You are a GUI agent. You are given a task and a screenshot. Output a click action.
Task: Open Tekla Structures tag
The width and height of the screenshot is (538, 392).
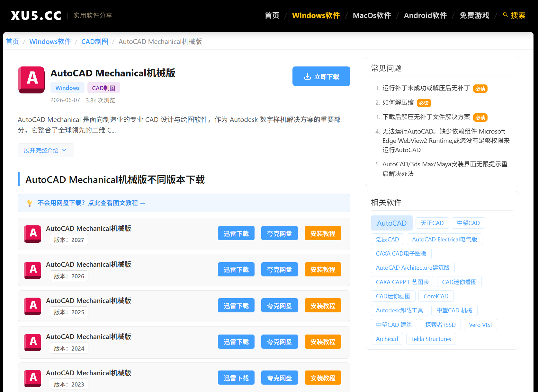431,339
